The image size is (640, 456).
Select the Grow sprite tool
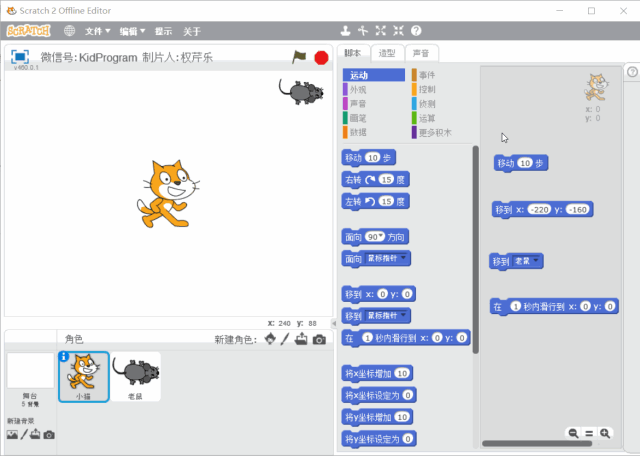coord(380,31)
